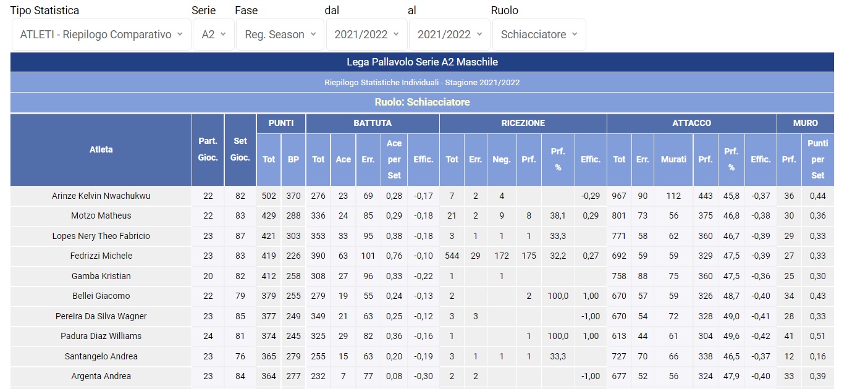Click athlete Padura Diaz Williams
This screenshot has width=868, height=389.
point(101,336)
